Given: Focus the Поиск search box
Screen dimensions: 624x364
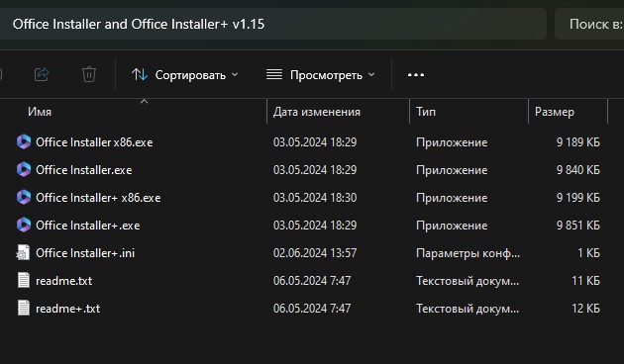Looking at the screenshot, I should click(590, 25).
